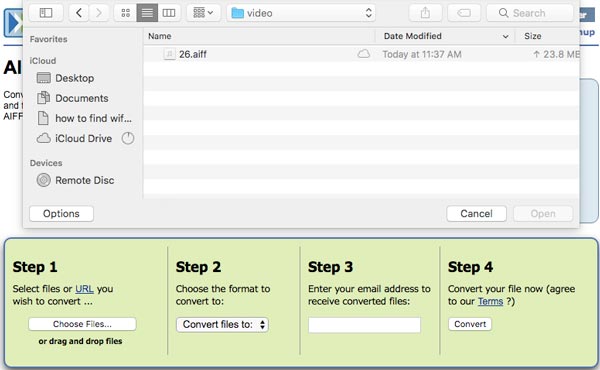This screenshot has width=600, height=370.
Task: Open the item arrangement dropdown
Action: [203, 13]
